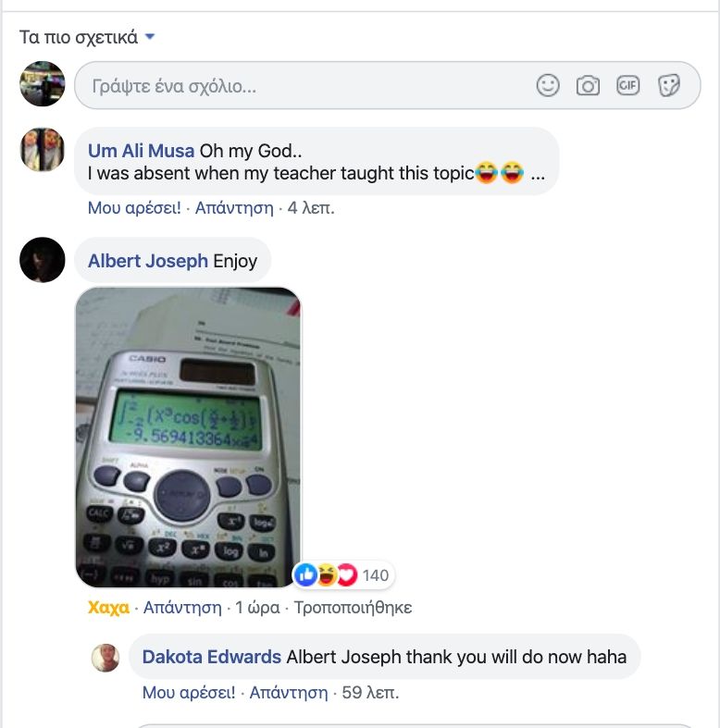This screenshot has height=728, width=720.
Task: Click the dropdown arrow beside 'Τα πιο σχετικά'
Action: 150,36
